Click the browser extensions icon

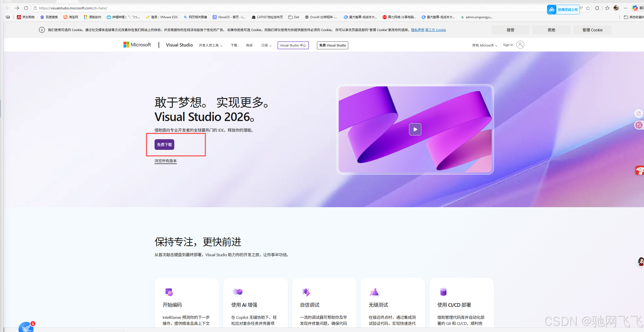tap(597, 8)
